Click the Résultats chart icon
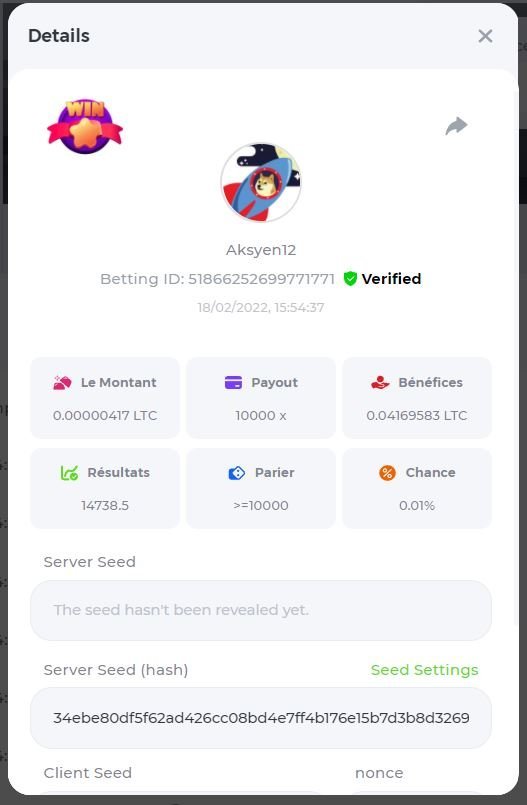The image size is (527, 805). coord(69,472)
